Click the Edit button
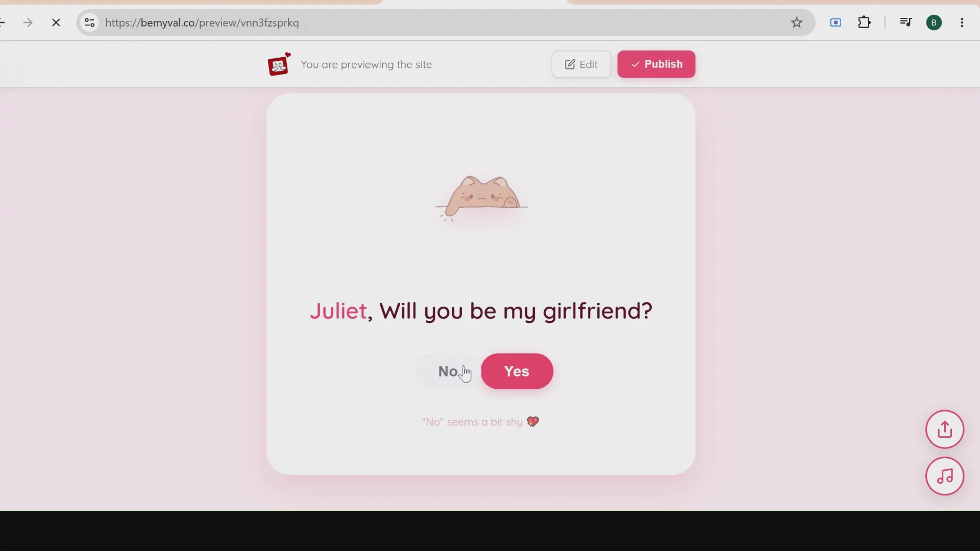980x551 pixels. tap(581, 64)
